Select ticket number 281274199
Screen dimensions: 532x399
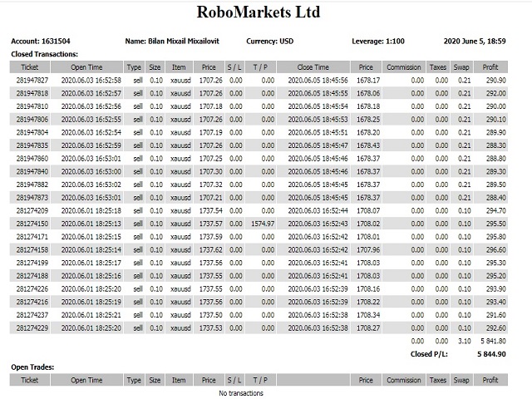coord(32,263)
